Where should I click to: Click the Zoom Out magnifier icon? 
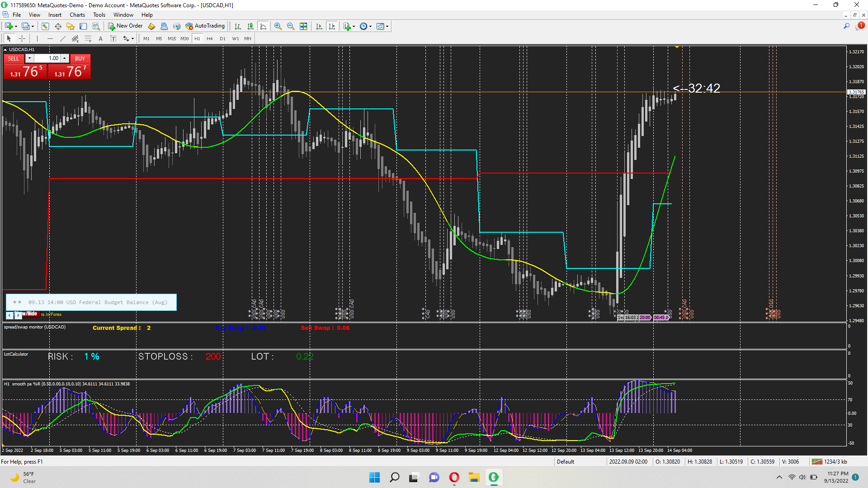click(x=291, y=26)
